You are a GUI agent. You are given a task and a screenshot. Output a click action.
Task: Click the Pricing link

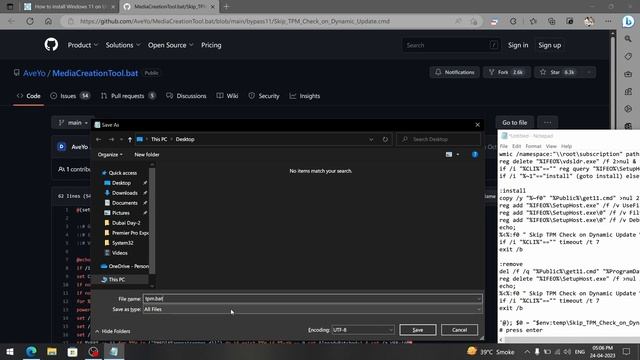pyautogui.click(x=211, y=45)
